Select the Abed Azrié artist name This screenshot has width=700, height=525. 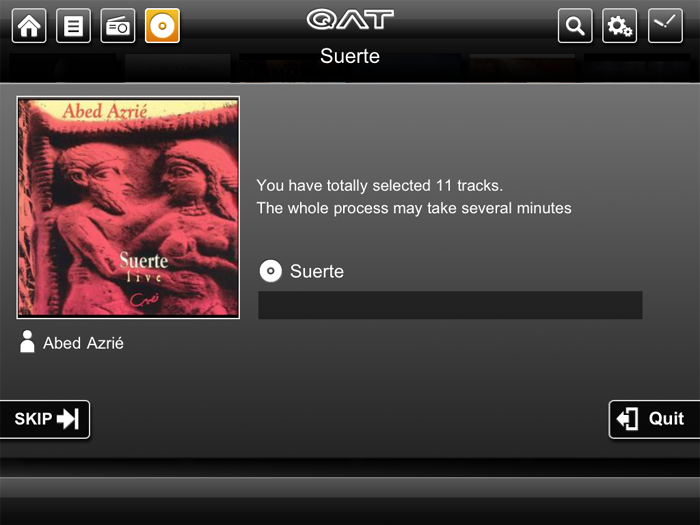[x=83, y=343]
